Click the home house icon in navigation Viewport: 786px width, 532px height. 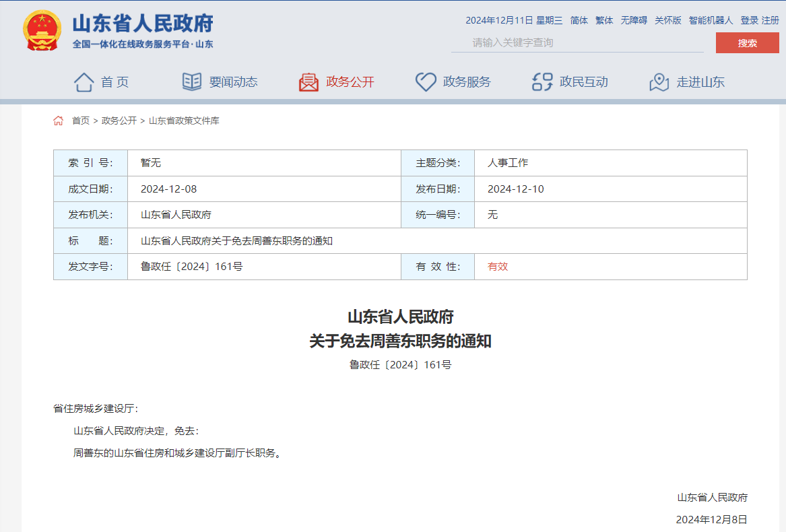(x=84, y=82)
